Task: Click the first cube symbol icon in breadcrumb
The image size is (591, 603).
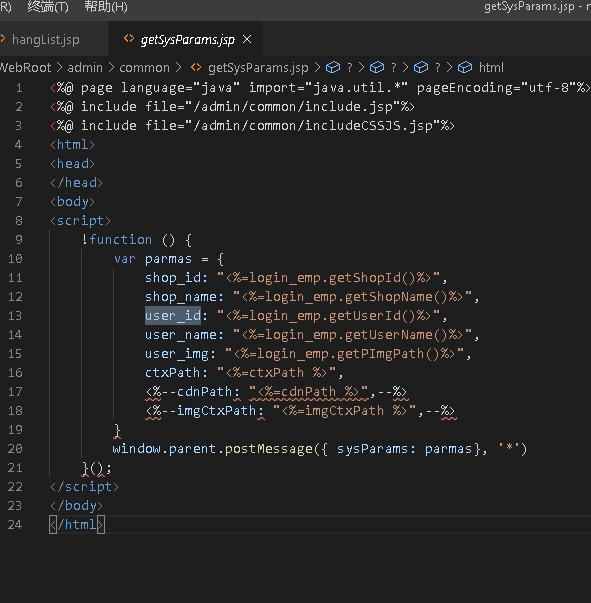Action: tap(333, 67)
